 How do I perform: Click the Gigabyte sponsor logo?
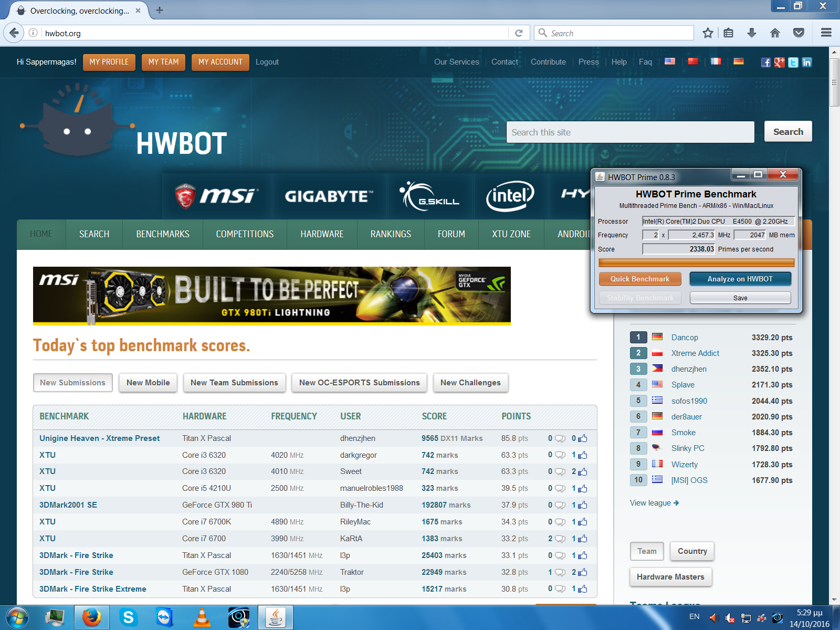[x=329, y=196]
